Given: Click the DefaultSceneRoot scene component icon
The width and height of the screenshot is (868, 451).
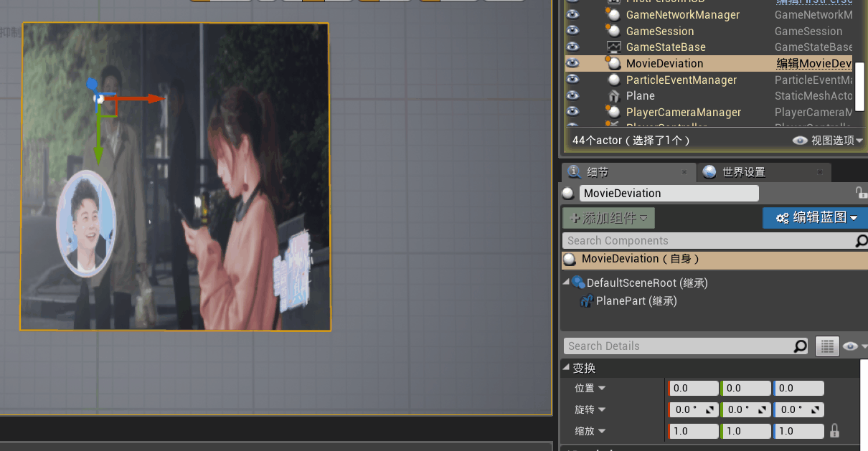Looking at the screenshot, I should pos(578,283).
